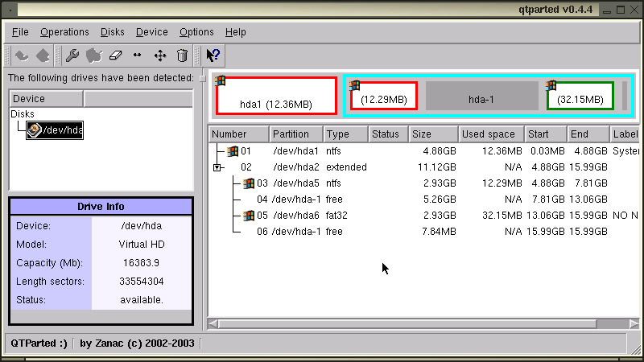Open the File menu

20,32
